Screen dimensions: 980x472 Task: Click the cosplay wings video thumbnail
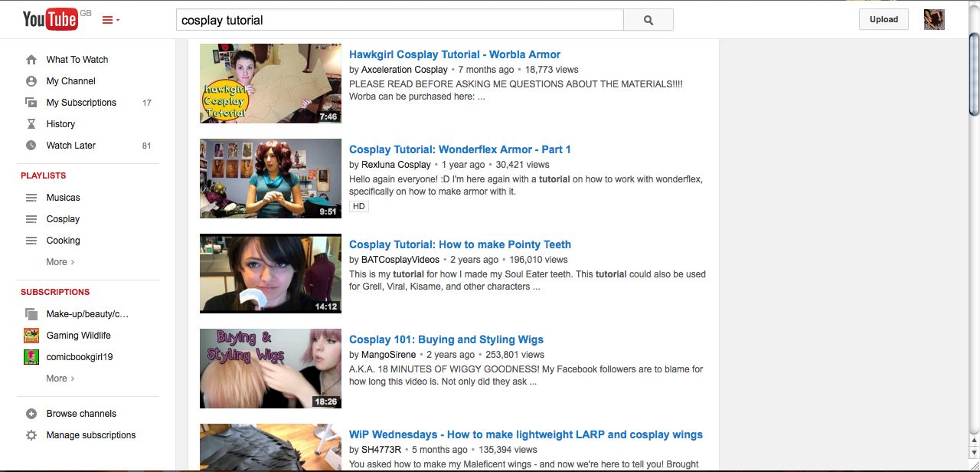(x=270, y=447)
